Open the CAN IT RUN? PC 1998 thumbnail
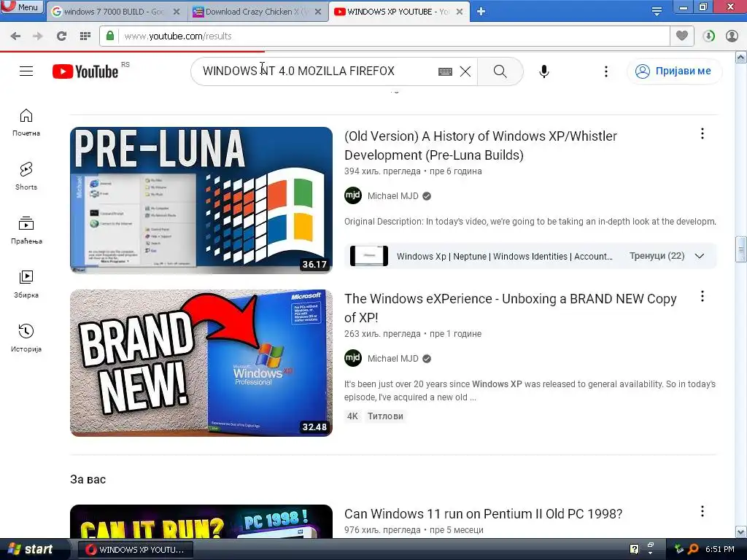 point(201,521)
